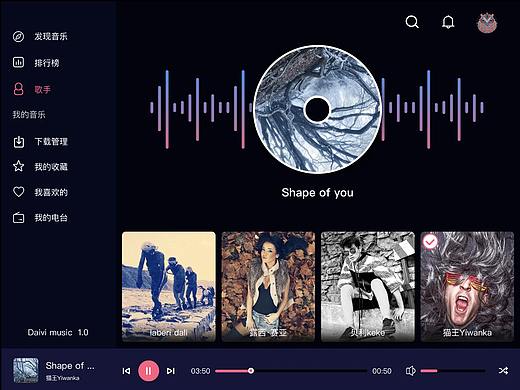Click the person icon beside 歌手
The image size is (520, 390).
(18, 89)
